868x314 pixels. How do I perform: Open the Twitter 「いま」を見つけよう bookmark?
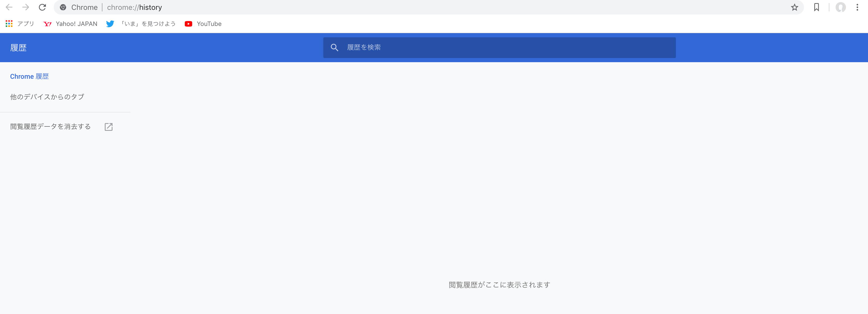[141, 24]
